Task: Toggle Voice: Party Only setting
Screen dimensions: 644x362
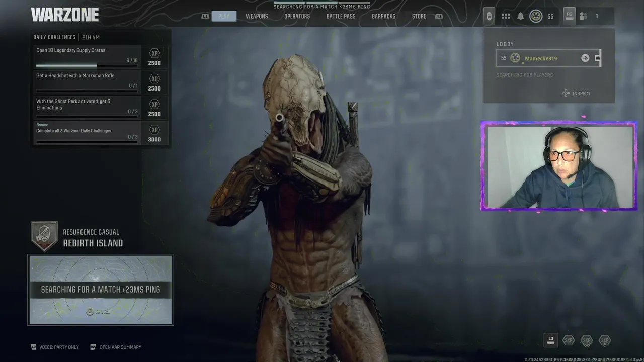Action: coord(55,347)
